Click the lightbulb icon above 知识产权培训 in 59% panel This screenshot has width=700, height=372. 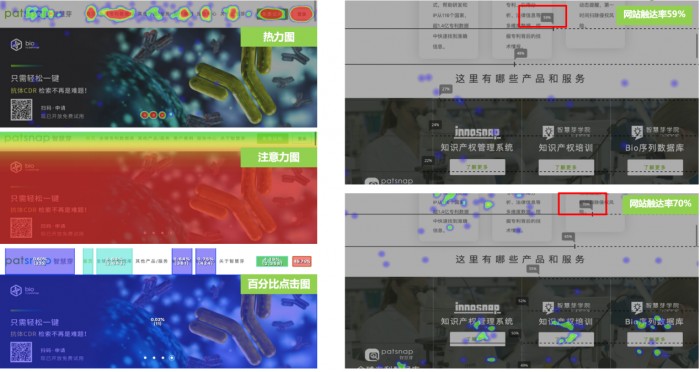click(548, 132)
